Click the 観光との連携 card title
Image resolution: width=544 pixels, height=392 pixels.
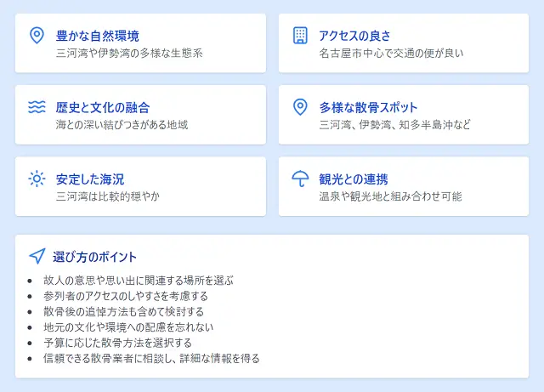click(x=354, y=179)
